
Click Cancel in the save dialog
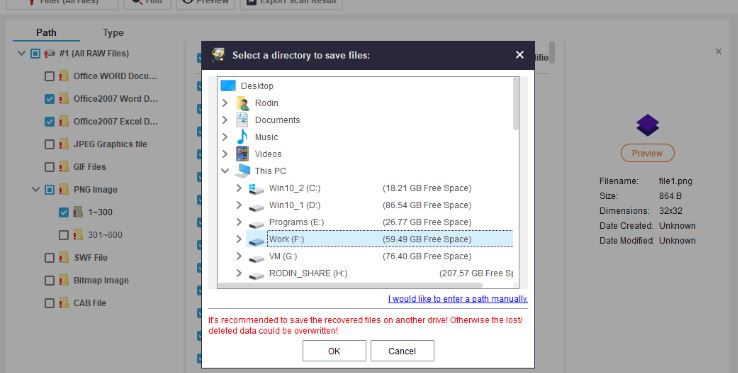pyautogui.click(x=402, y=351)
